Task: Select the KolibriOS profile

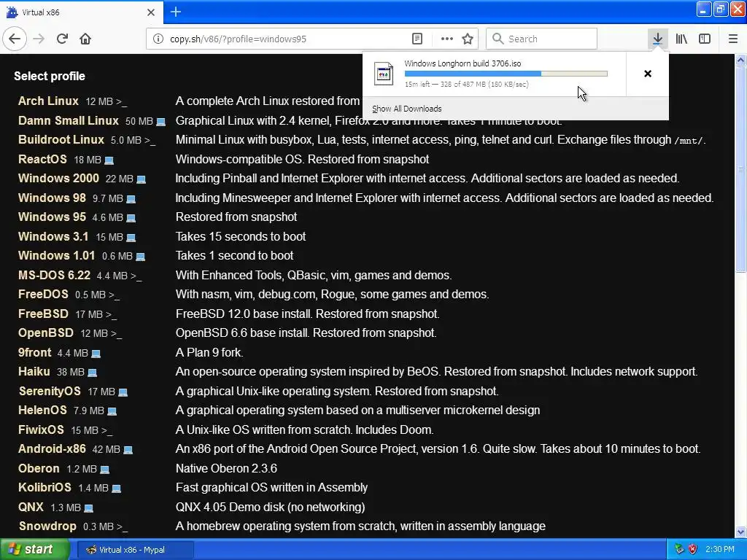Action: 44,488
